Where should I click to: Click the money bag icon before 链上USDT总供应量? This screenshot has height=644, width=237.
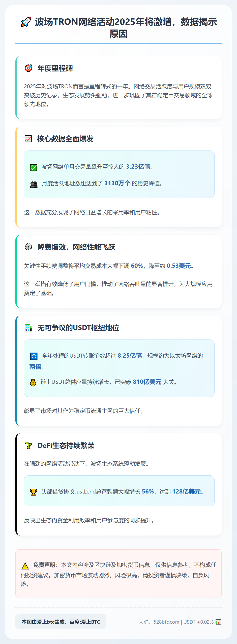pos(33,383)
